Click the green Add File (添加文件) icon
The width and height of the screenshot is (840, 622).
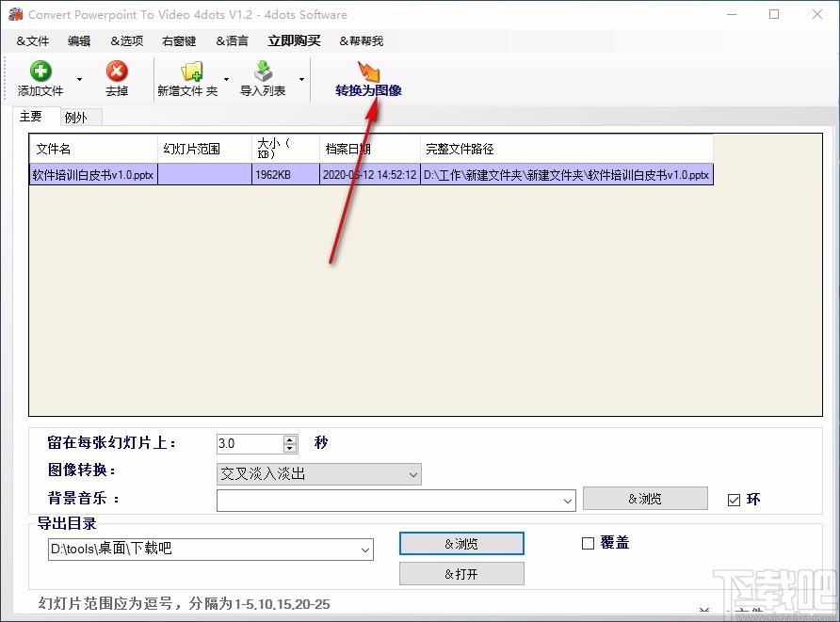[40, 72]
